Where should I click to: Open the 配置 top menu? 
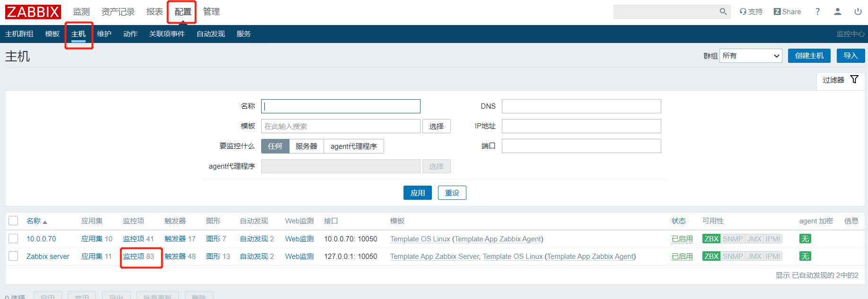pos(183,12)
